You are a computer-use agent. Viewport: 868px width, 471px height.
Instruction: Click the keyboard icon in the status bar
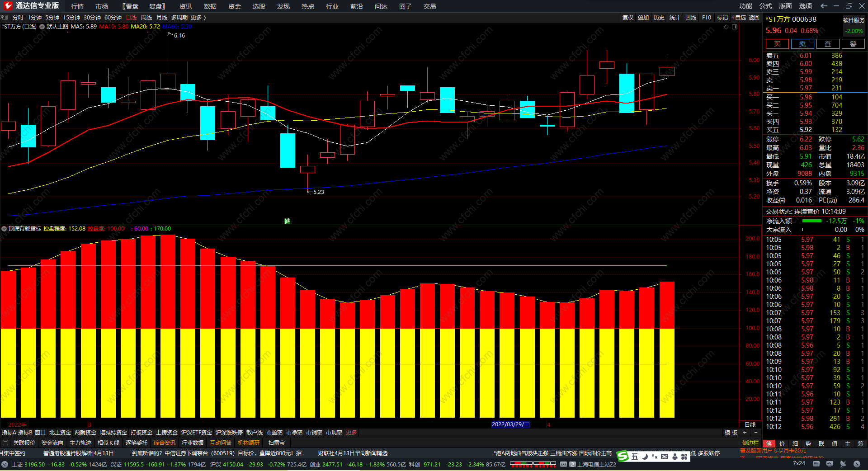(816, 464)
